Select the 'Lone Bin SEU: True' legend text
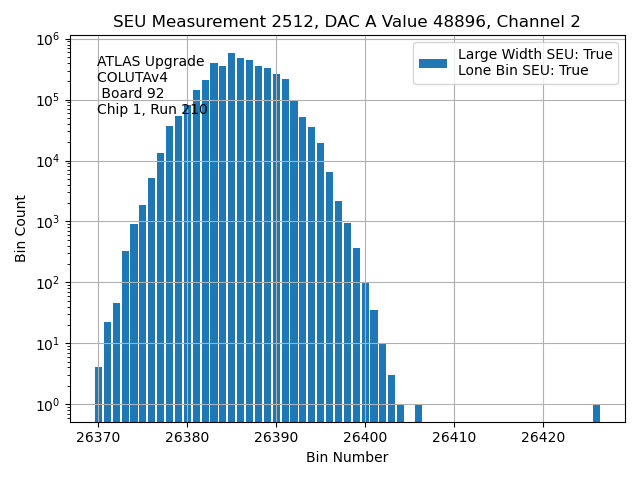 click(x=523, y=70)
